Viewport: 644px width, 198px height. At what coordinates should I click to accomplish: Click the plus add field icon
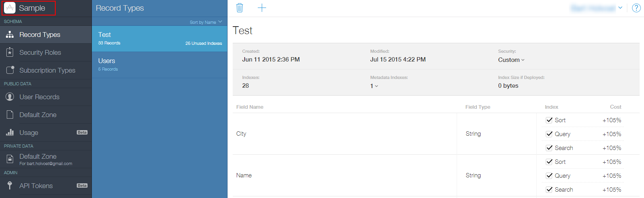coord(262,8)
